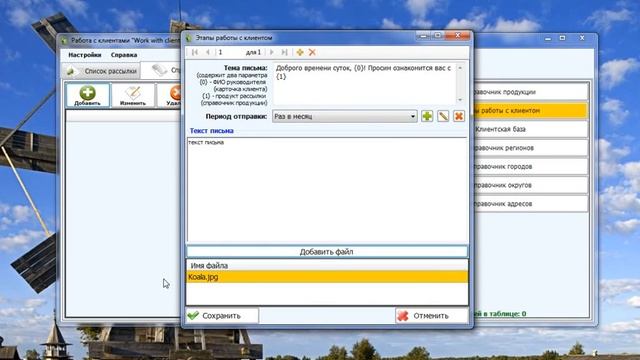Close the Этапы работы с клиентом dialog

(458, 36)
